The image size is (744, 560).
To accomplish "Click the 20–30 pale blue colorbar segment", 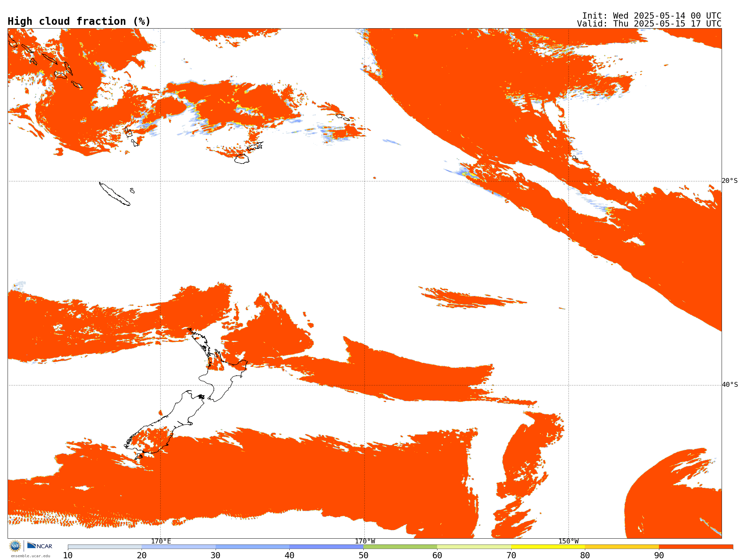I will point(178,547).
